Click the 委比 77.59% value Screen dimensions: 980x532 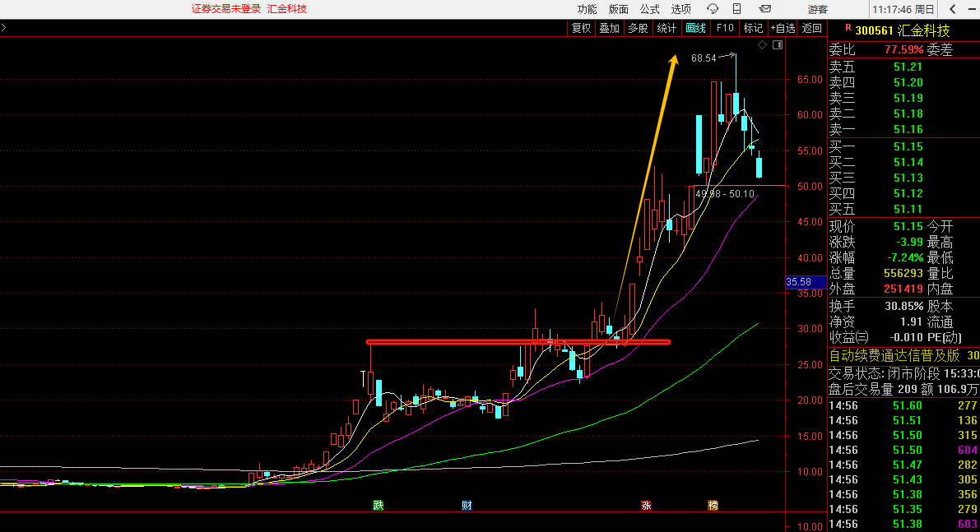903,49
